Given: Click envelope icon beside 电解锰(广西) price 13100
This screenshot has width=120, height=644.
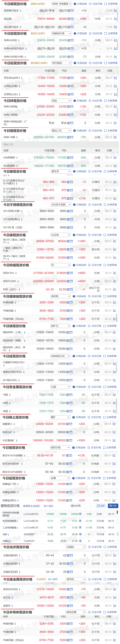Looking at the screenshot, I should [x=71, y=484].
